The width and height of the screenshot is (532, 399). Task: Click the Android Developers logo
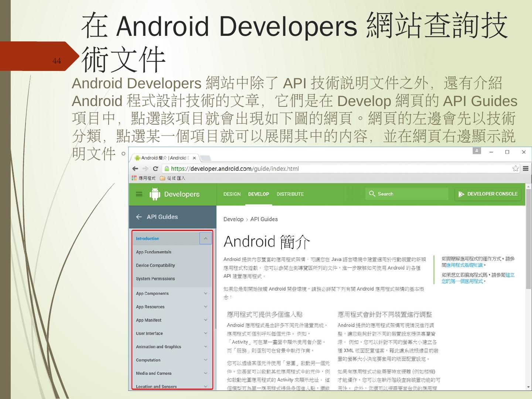174,194
